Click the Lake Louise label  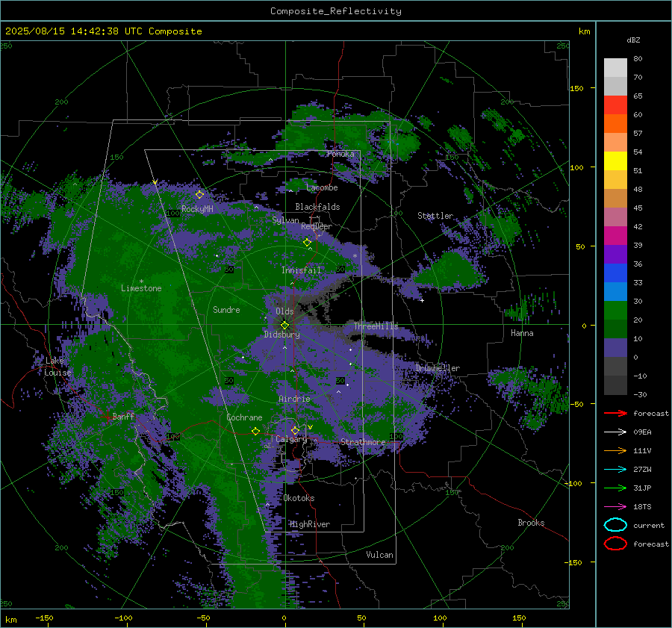pos(57,367)
